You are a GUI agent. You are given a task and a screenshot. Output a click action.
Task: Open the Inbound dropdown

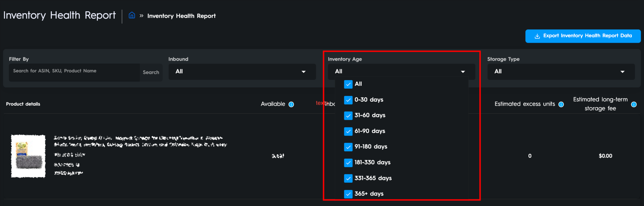click(242, 72)
